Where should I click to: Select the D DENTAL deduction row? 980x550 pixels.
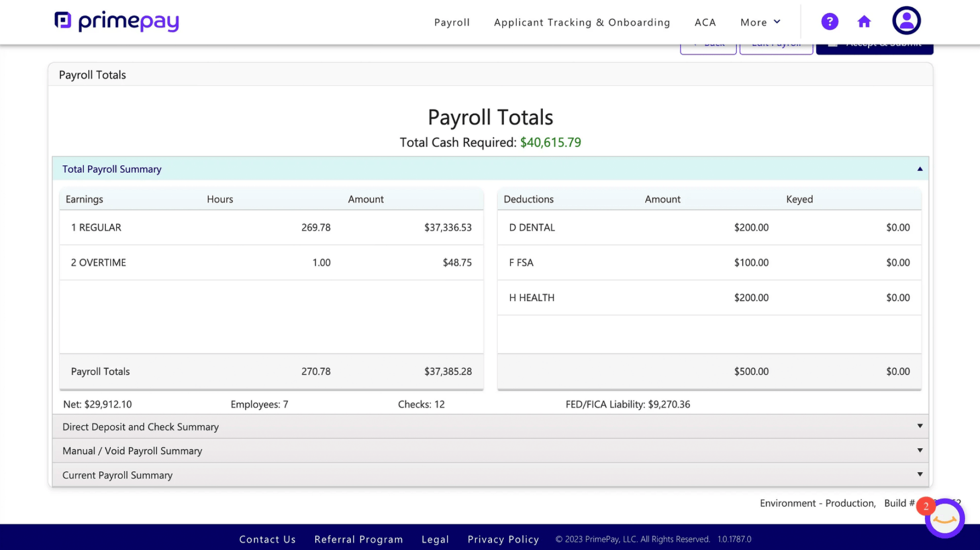click(x=709, y=227)
